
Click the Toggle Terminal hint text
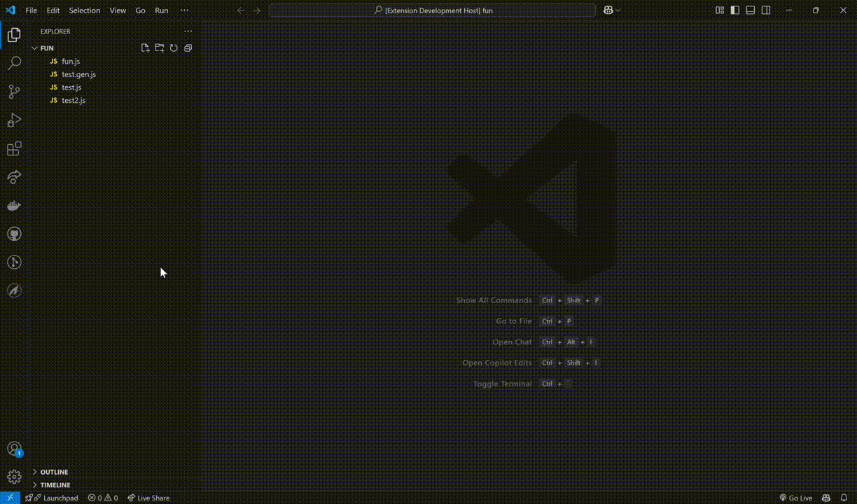coord(503,384)
